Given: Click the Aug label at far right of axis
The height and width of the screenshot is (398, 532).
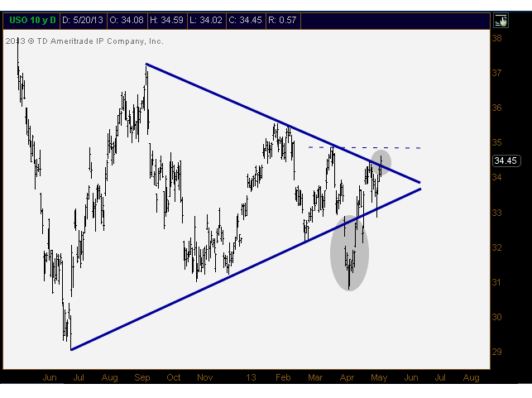Looking at the screenshot, I should coord(472,377).
